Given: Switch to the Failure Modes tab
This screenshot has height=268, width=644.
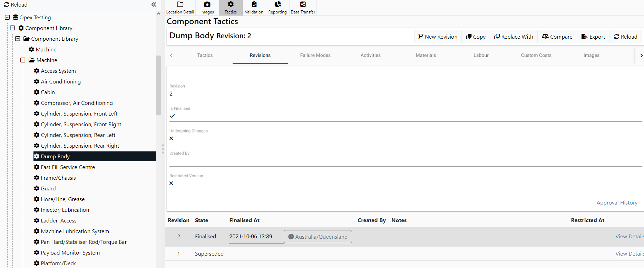Looking at the screenshot, I should click(315, 55).
